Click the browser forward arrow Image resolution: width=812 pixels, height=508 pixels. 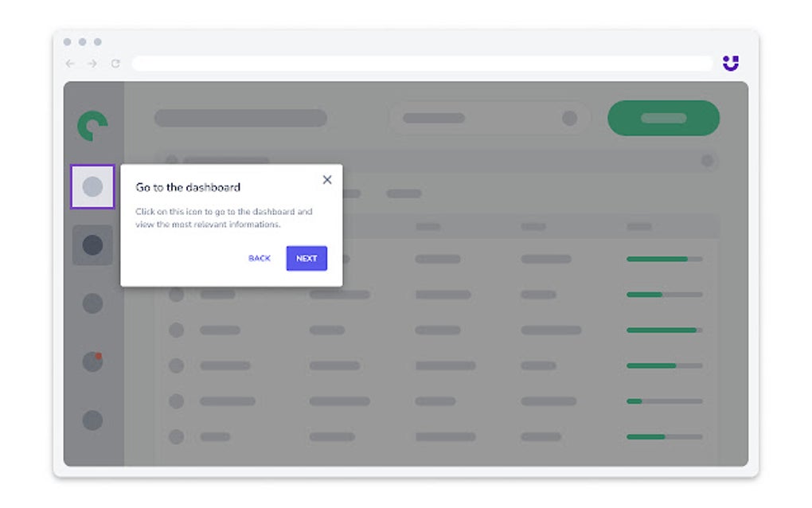pyautogui.click(x=91, y=63)
